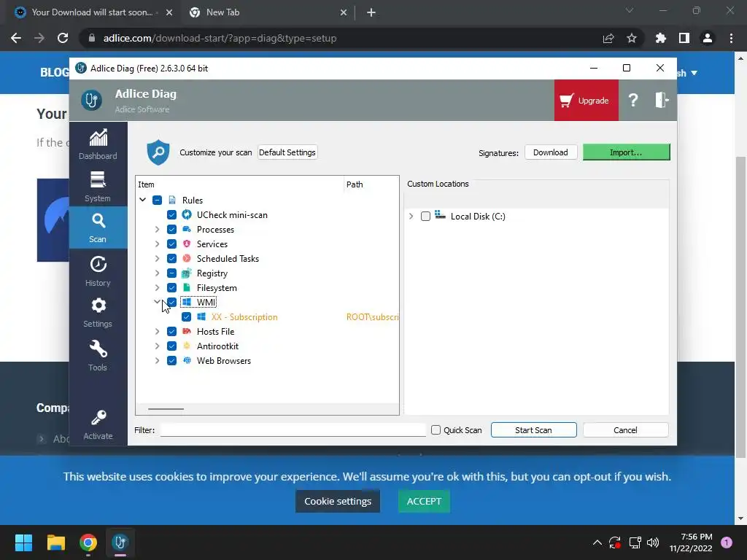The height and width of the screenshot is (560, 747).
Task: Click the help question mark icon
Action: point(632,100)
